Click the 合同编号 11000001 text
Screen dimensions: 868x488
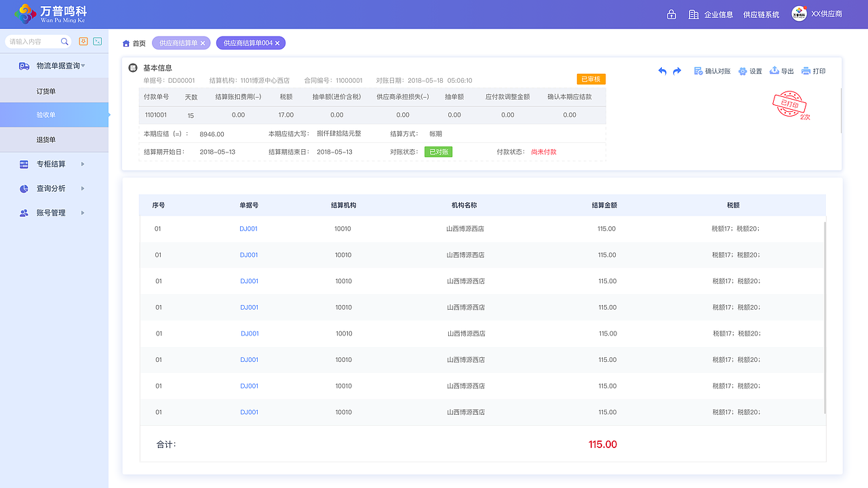pos(333,80)
